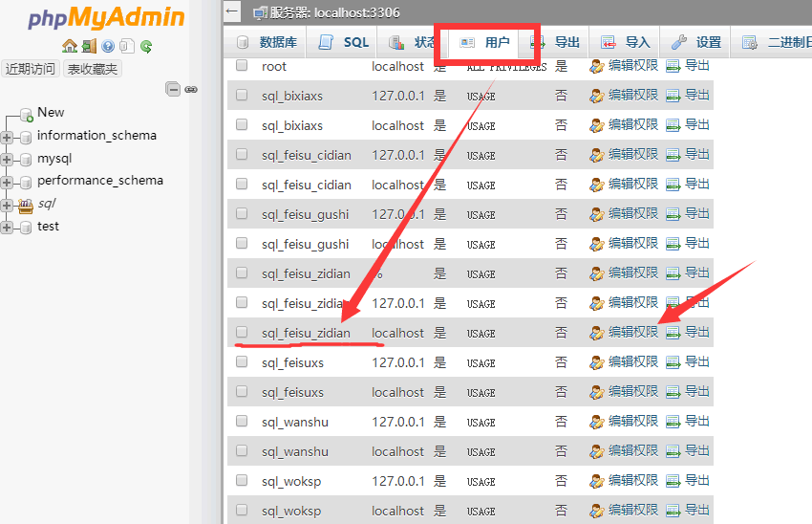This screenshot has height=524, width=812.
Task: Click export icon for sql_bixiaxs localhost row
Action: coord(673,125)
